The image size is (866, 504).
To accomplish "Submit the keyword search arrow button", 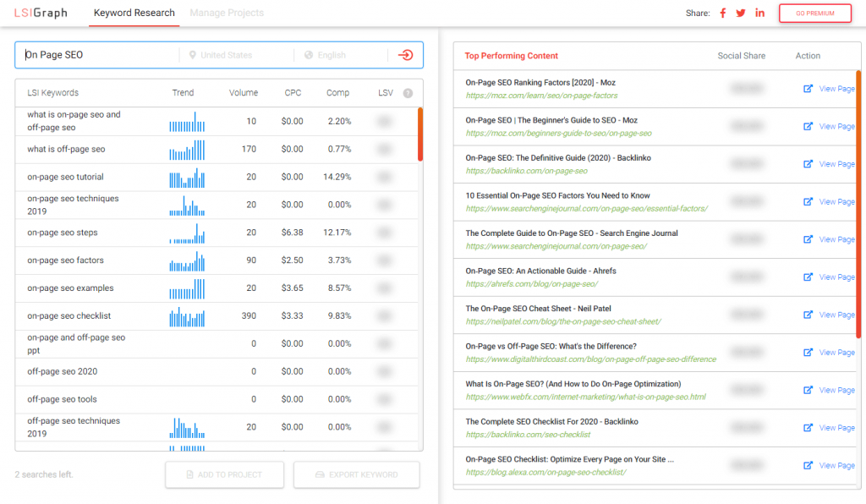I will [x=406, y=55].
